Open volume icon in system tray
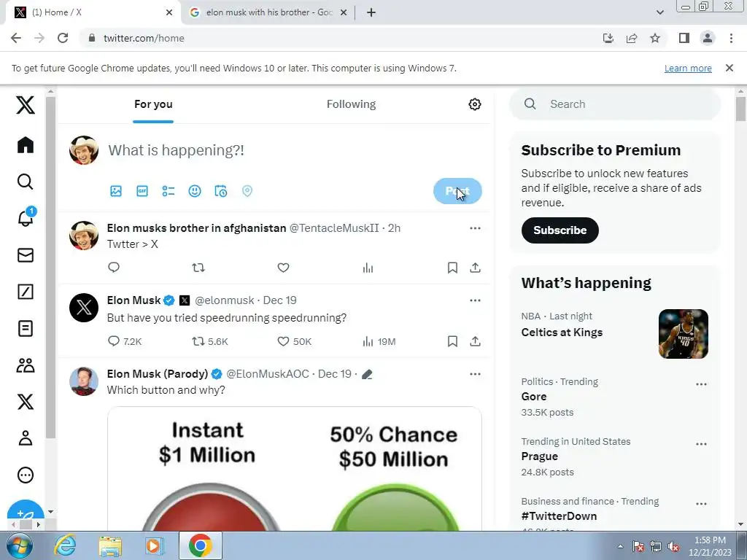 pyautogui.click(x=673, y=547)
